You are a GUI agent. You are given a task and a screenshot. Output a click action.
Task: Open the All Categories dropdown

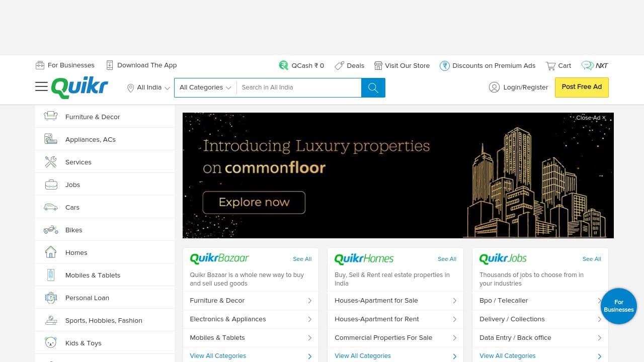[x=205, y=87]
